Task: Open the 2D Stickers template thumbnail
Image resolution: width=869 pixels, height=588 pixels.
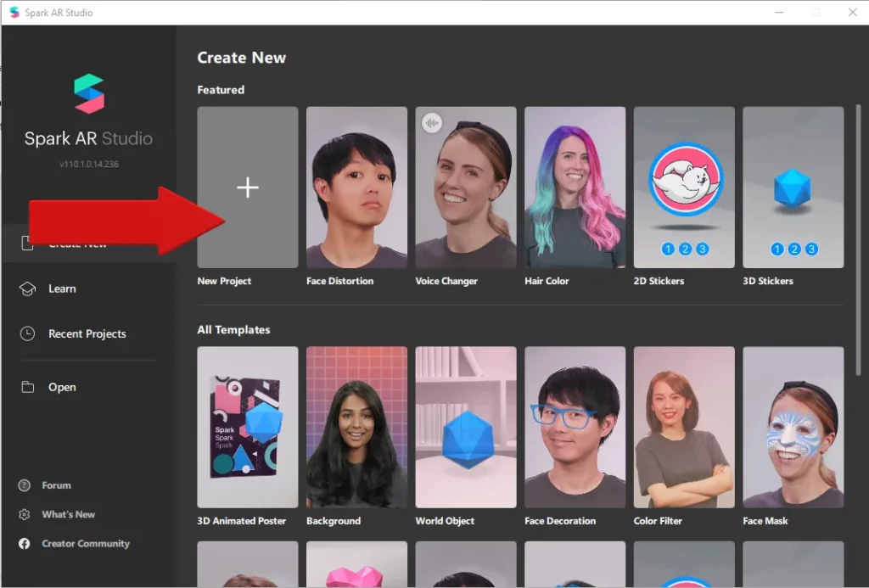Action: pos(684,188)
